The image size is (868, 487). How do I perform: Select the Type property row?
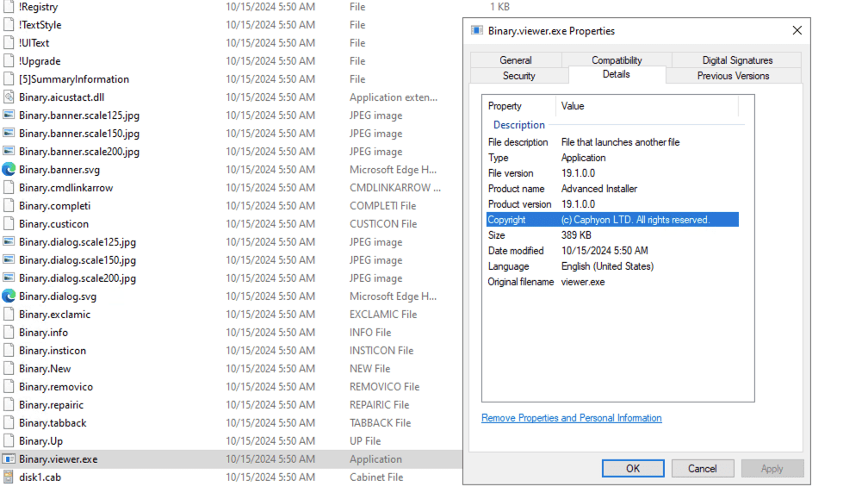tap(612, 158)
